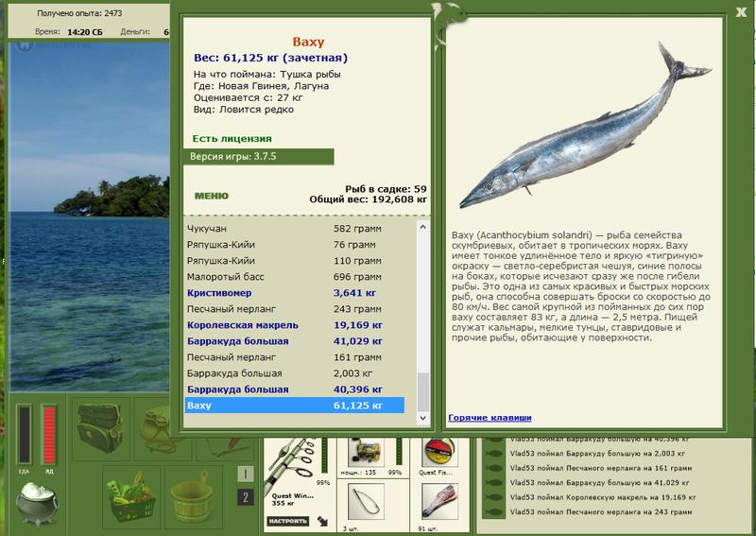Click log entry Барракуду большую на 2.003 кг
Viewport: 756px width, 536px height.
[597, 454]
